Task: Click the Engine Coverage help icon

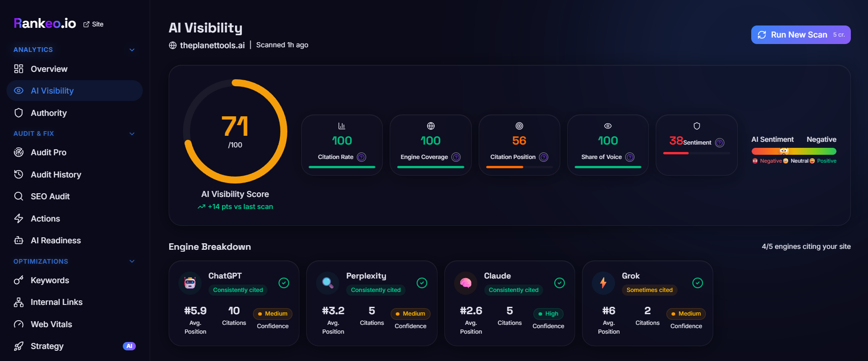Action: [456, 157]
